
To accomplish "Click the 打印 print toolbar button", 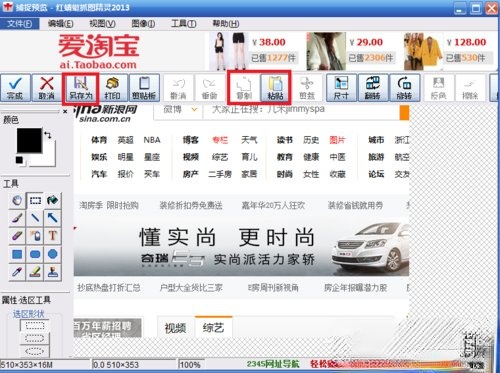I will coord(112,88).
